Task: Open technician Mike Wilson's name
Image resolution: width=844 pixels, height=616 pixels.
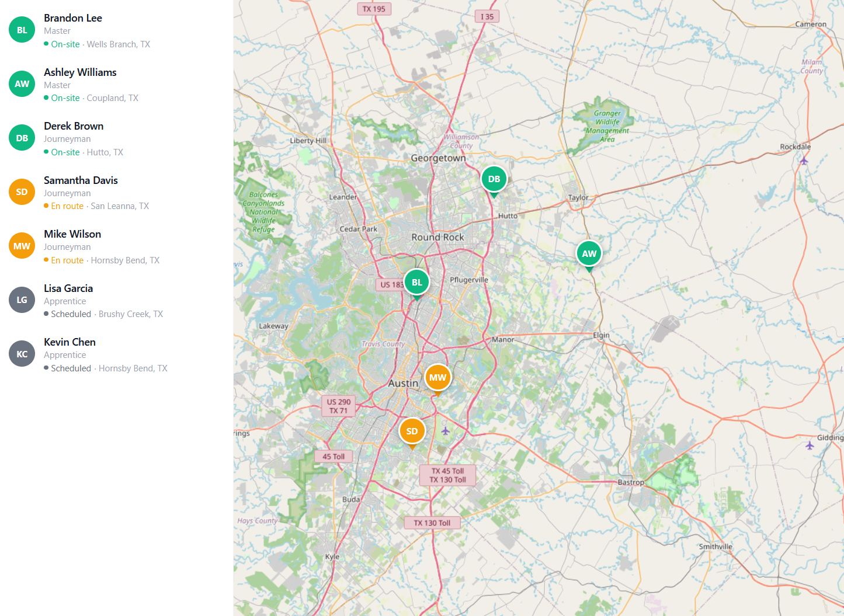Action: click(72, 234)
